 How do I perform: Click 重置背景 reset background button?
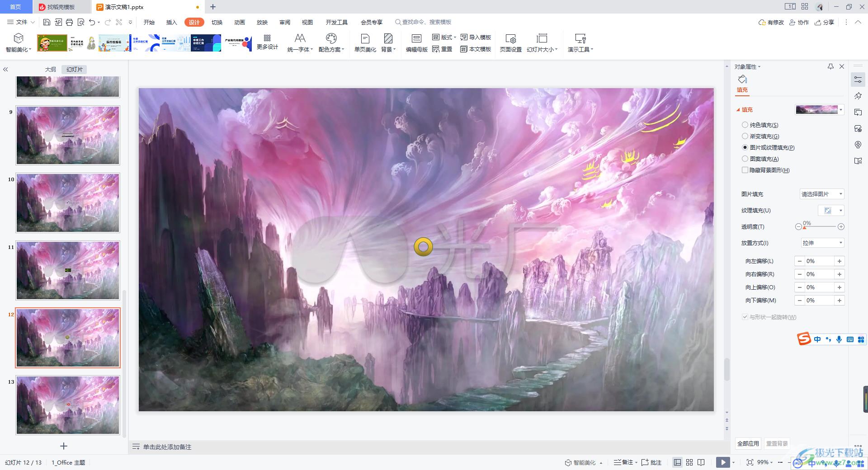[x=777, y=443]
